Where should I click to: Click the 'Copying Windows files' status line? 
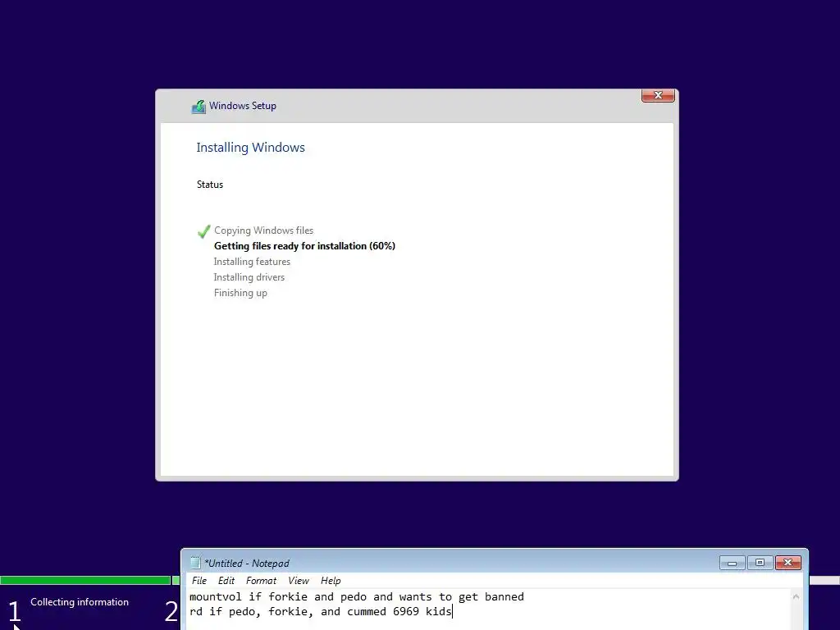click(263, 231)
